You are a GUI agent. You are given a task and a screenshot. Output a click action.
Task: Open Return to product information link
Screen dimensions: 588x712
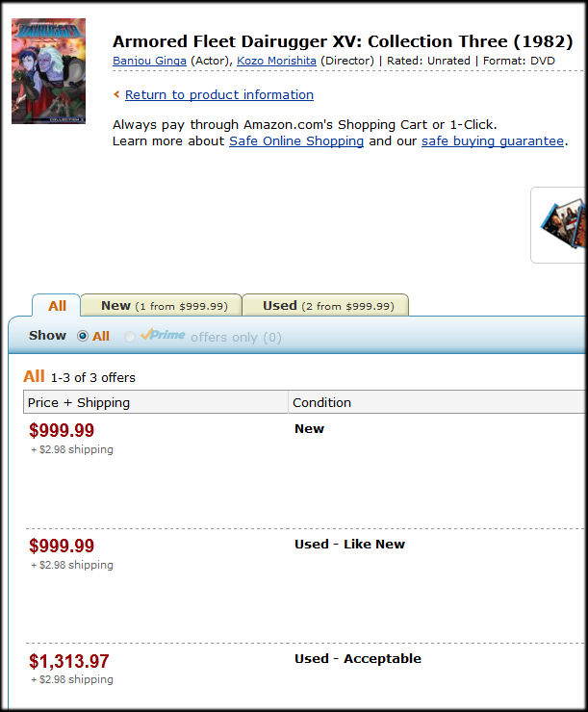[219, 94]
